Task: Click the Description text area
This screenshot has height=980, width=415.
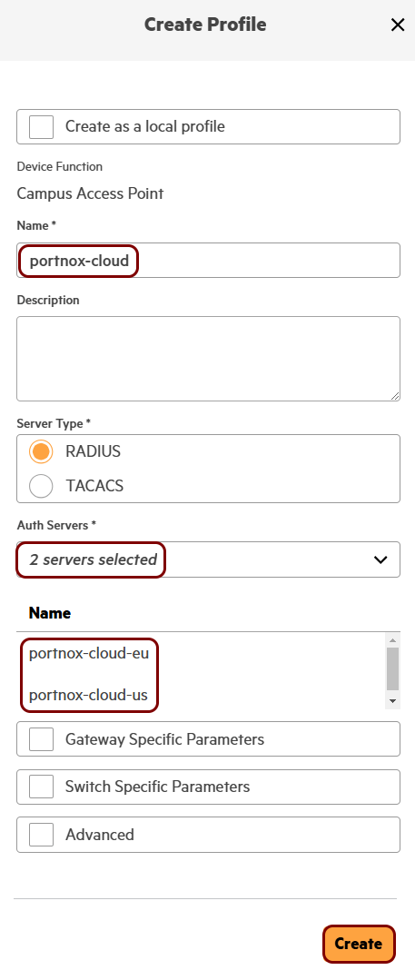Action: coord(208,359)
